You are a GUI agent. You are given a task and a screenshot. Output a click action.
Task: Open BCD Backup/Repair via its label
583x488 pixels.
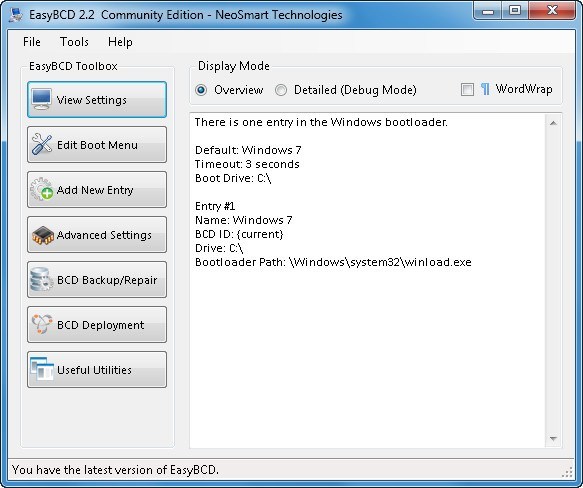click(107, 280)
